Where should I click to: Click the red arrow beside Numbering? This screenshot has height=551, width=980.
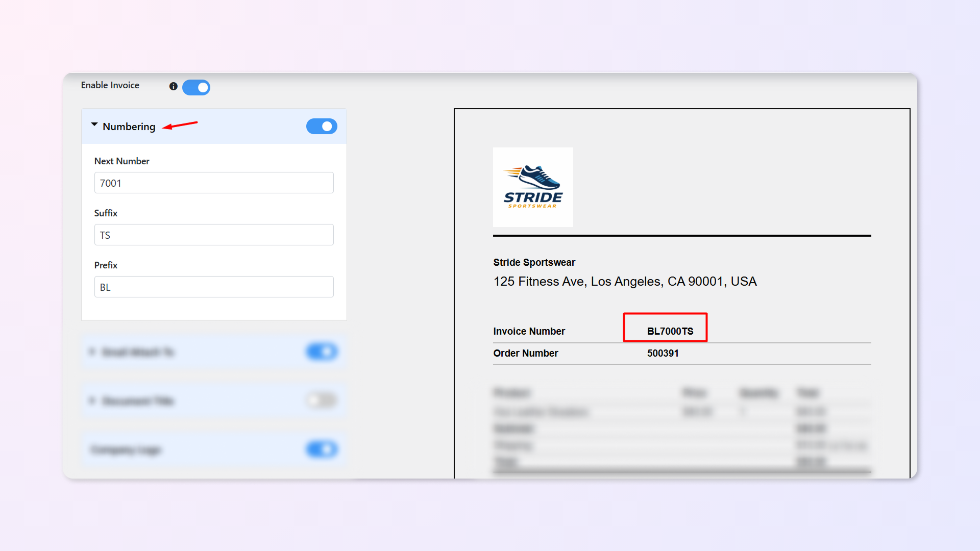[180, 125]
